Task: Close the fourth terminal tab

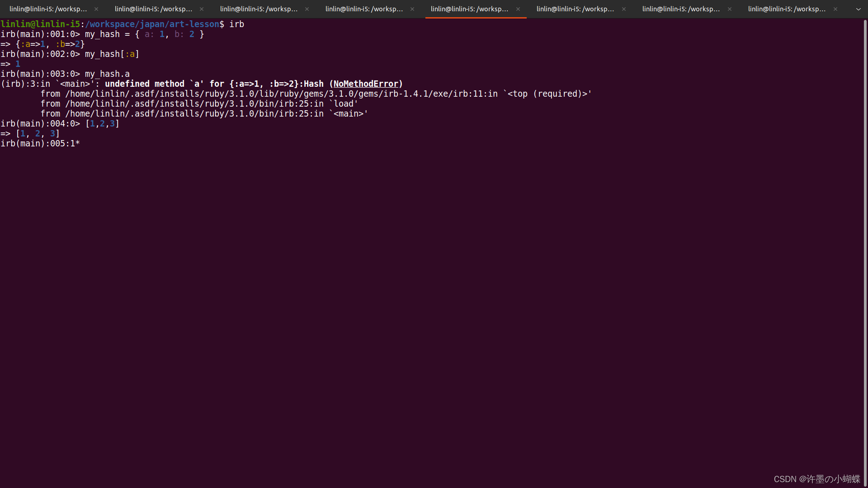Action: [x=412, y=9]
